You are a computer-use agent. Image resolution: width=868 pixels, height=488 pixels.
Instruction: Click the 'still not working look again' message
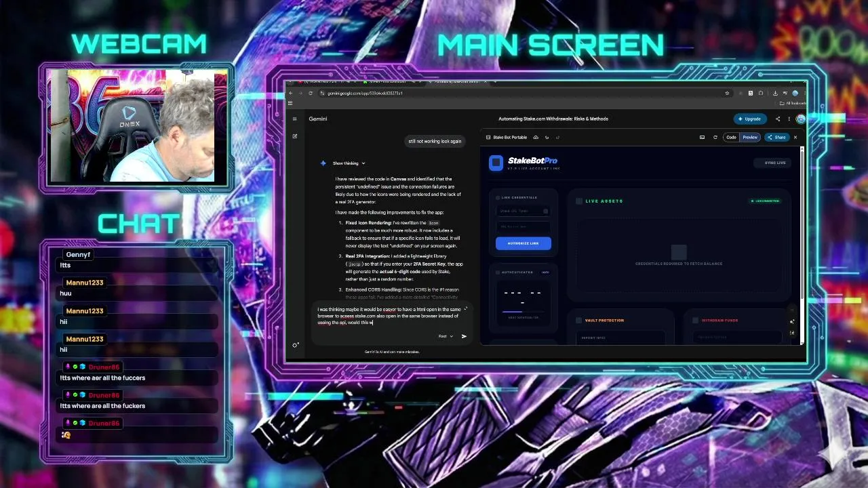[435, 141]
